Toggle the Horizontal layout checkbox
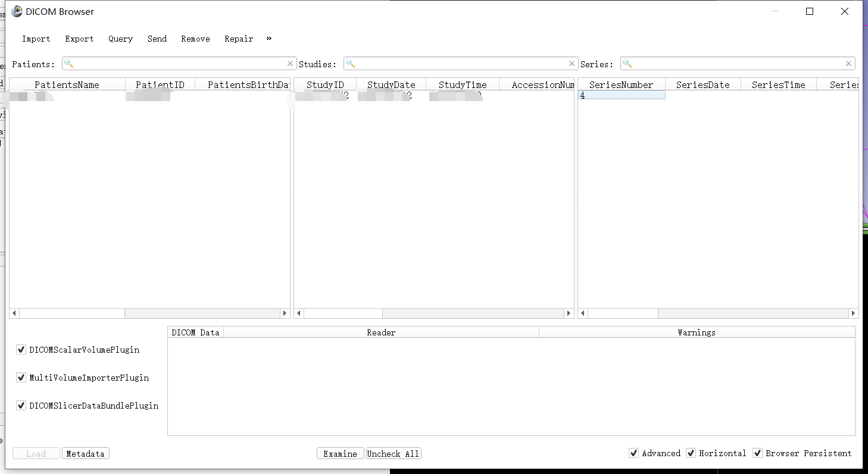The width and height of the screenshot is (868, 474). tap(691, 453)
